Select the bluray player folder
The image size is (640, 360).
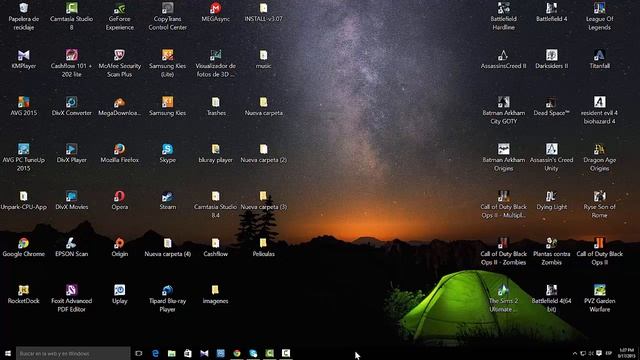[216, 153]
